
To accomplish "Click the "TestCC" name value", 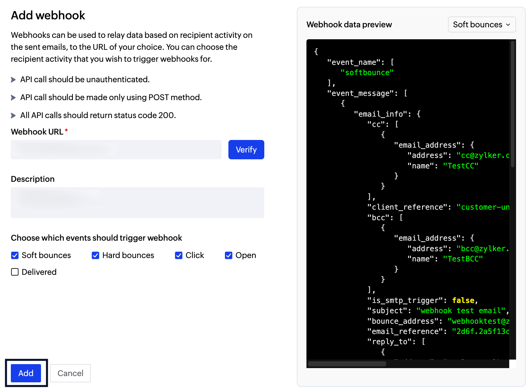I will click(x=461, y=166).
